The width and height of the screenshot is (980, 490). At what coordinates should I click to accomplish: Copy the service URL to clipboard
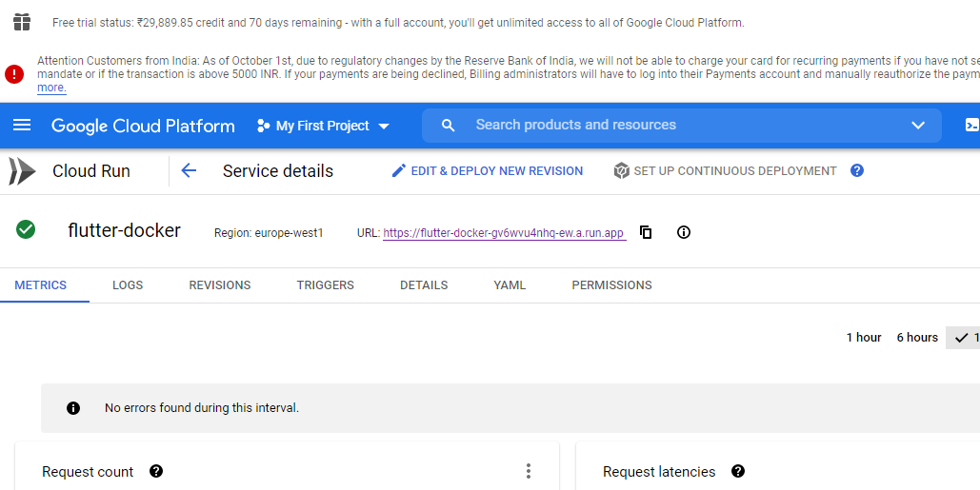pos(646,232)
